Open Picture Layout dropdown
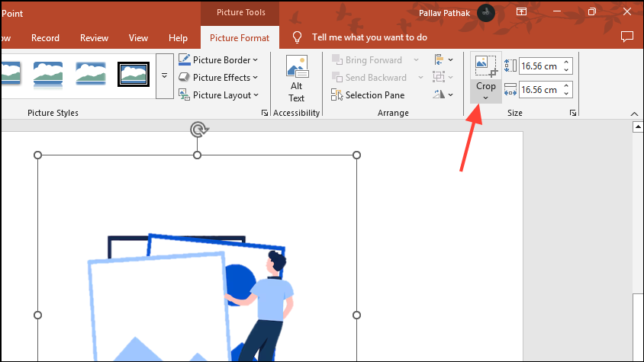Image resolution: width=644 pixels, height=362 pixels. click(218, 95)
